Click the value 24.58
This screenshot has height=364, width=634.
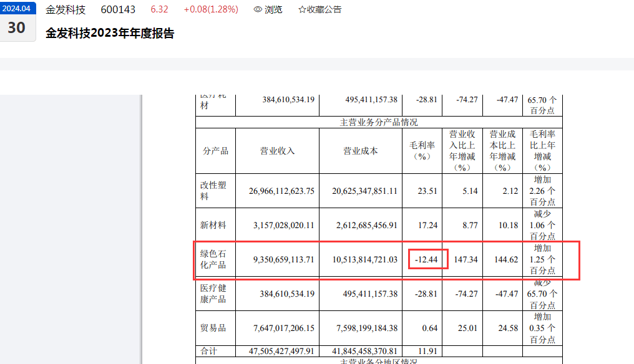(x=508, y=328)
